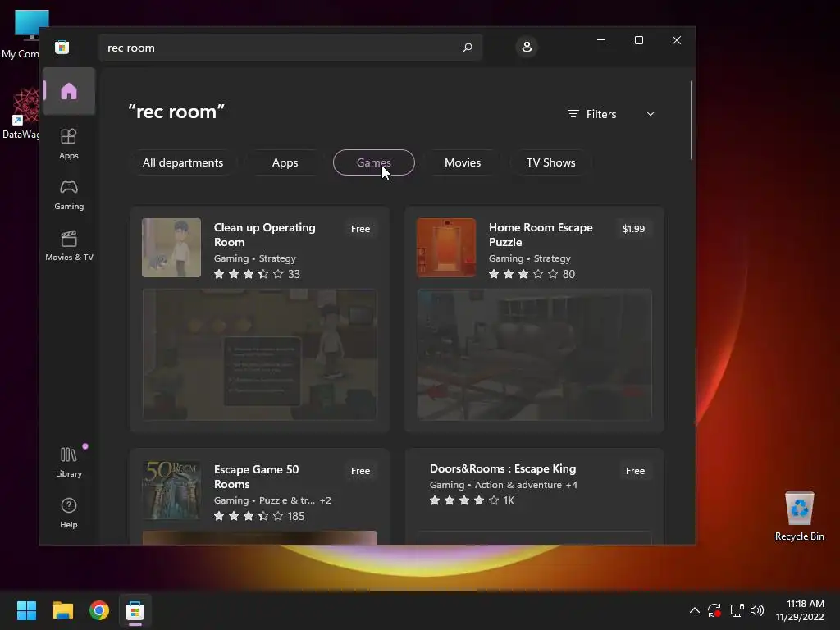
Task: Click the results page vertical scrollbar
Action: pos(691,120)
